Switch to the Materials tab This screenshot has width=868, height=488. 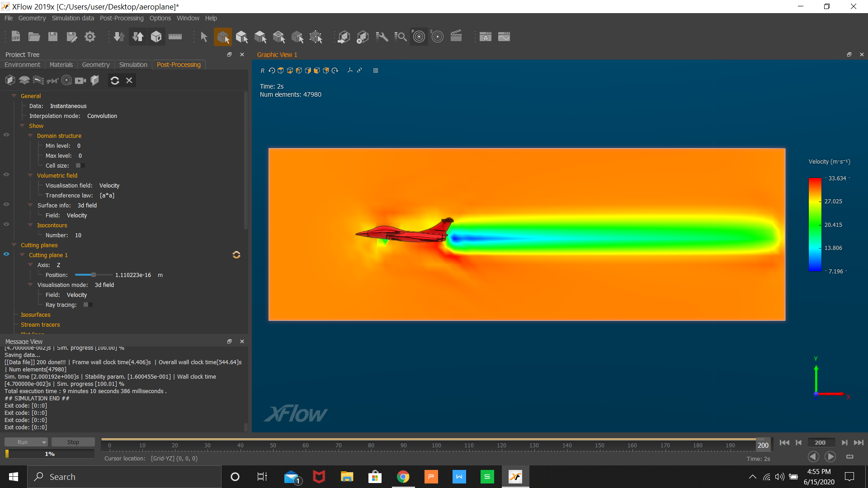pos(61,65)
